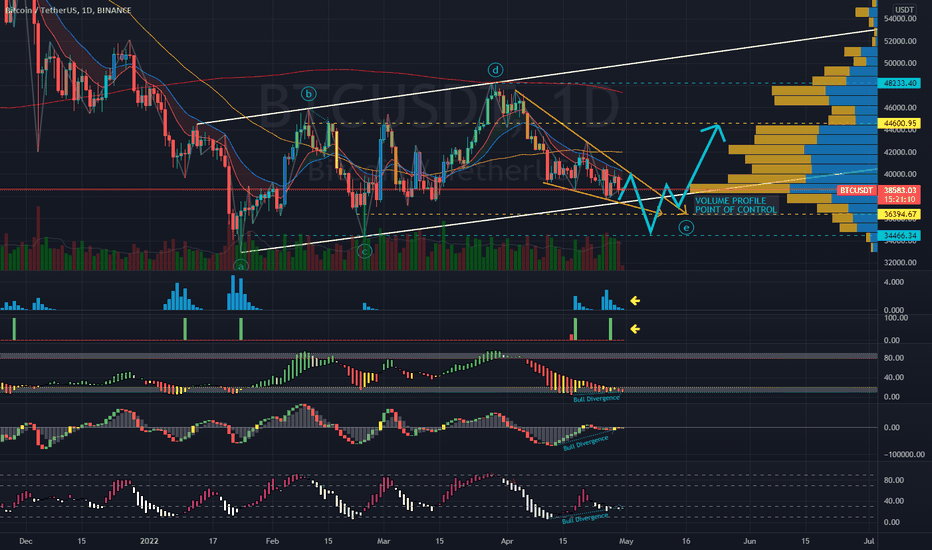This screenshot has height=550, width=932.
Task: Select the yellow 44600.95 price level label
Action: tap(899, 123)
